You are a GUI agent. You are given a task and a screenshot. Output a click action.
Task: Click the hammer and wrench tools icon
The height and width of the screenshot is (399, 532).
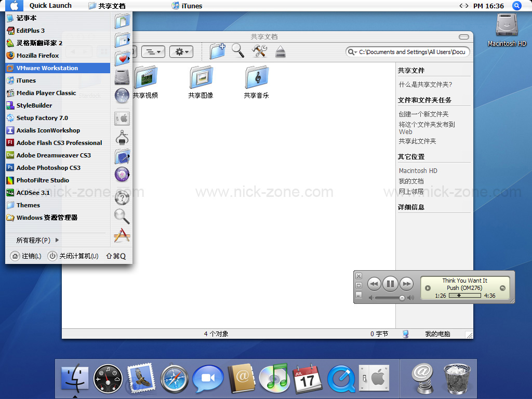[260, 51]
